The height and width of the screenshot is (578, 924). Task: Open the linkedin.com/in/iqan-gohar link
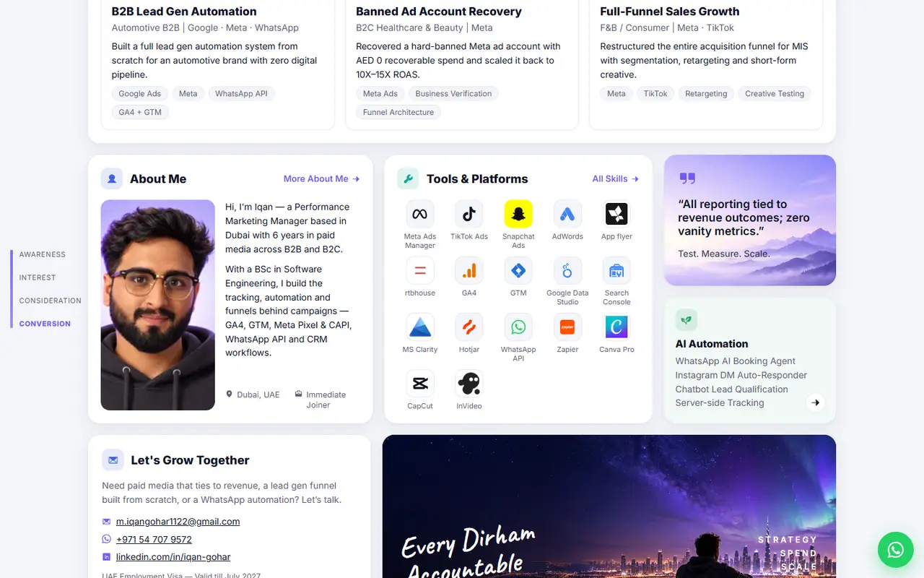point(173,557)
